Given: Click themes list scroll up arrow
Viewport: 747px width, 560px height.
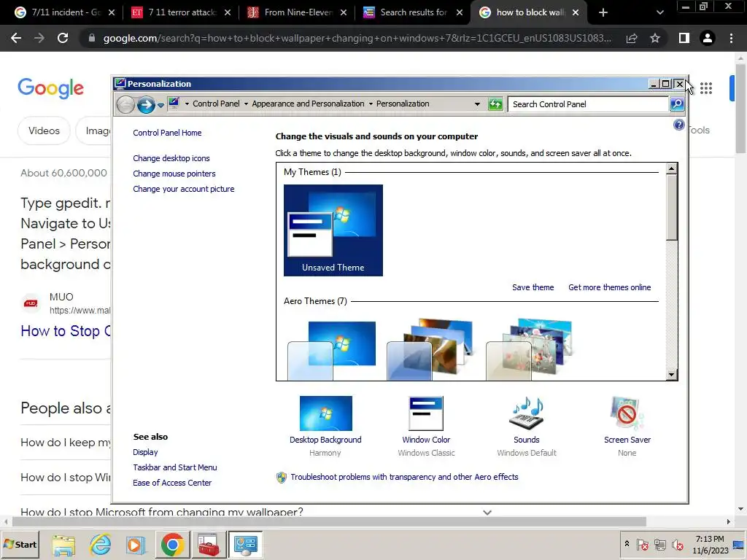Looking at the screenshot, I should point(672,168).
